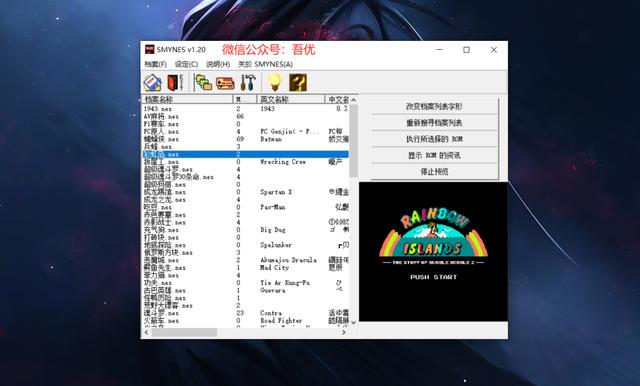Select the 吃豆.nes row
This screenshot has width=640, height=386.
[246, 207]
